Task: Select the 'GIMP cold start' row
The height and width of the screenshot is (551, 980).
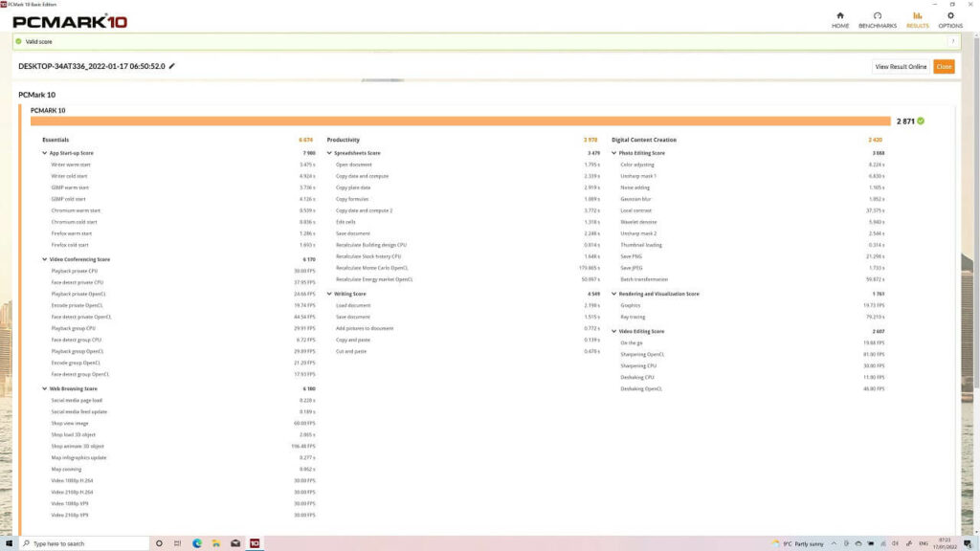Action: 183,199
